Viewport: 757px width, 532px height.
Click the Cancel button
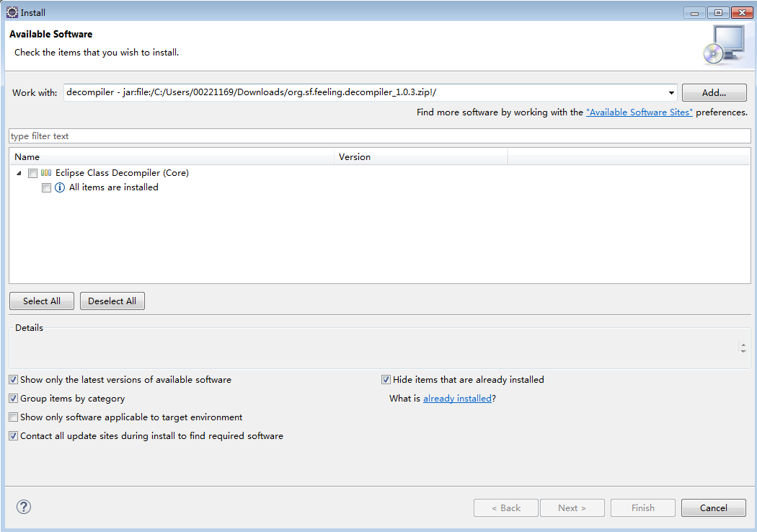(x=714, y=508)
